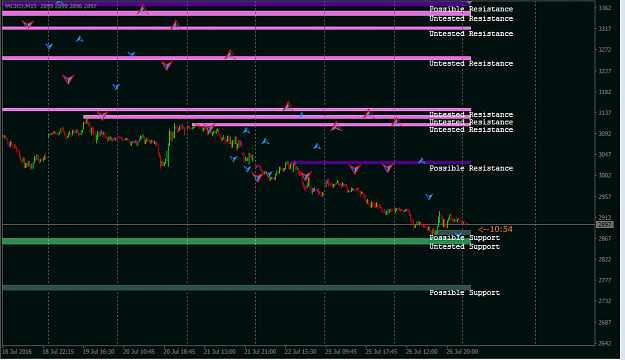Click the 3002 price axis label
Screen dimensions: 625x360
pyautogui.click(x=605, y=175)
